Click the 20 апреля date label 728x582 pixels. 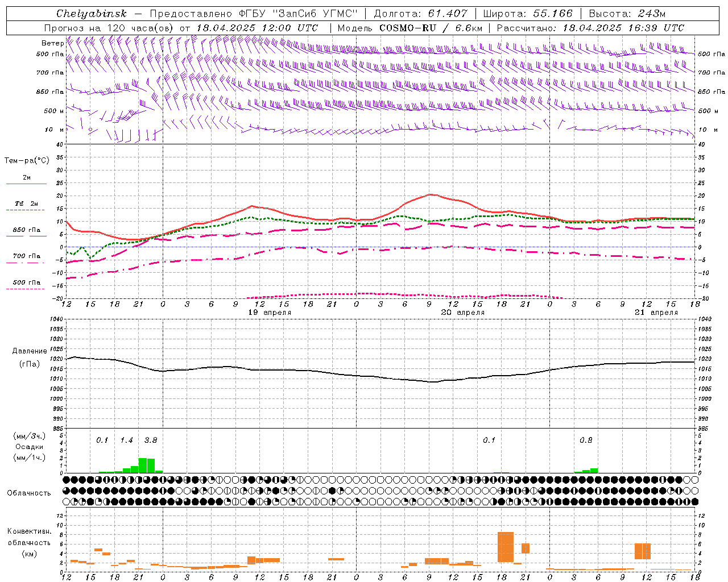tap(463, 313)
